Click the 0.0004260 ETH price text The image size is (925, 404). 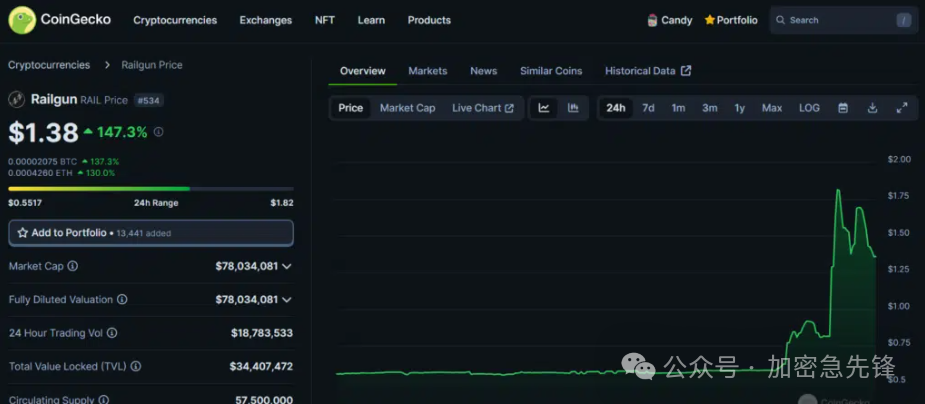(42, 173)
